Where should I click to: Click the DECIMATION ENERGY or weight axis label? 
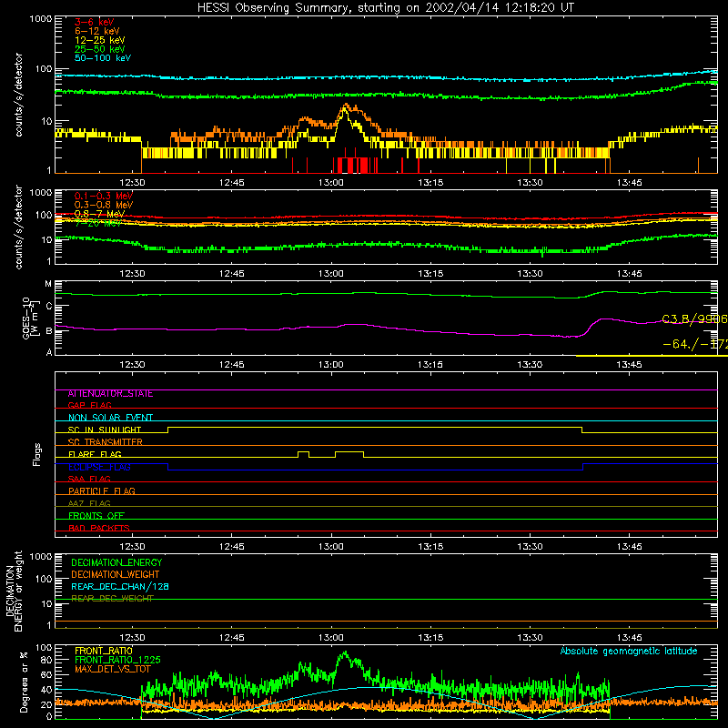(x=14, y=591)
